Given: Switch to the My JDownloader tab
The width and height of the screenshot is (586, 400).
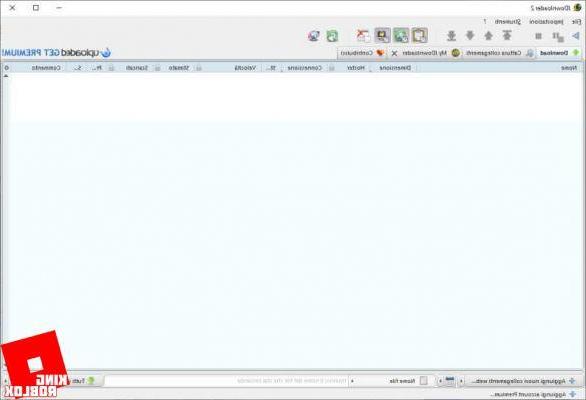Looking at the screenshot, I should coord(426,53).
